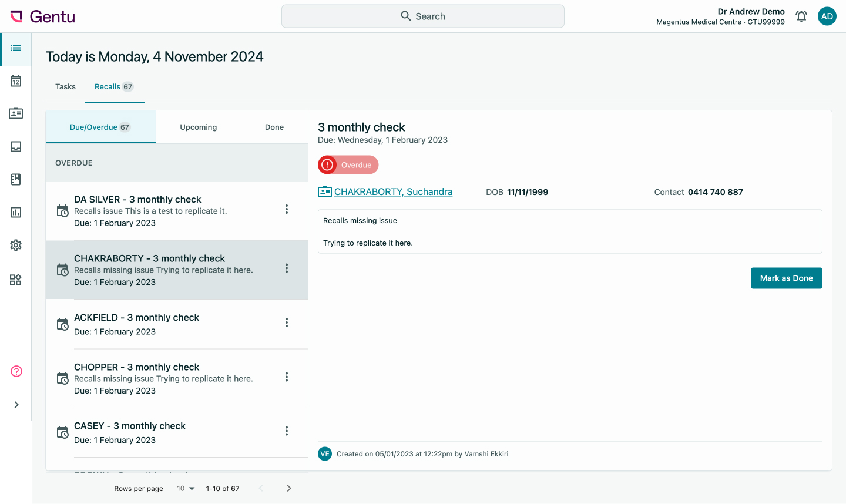Open the rows per page dropdown
The width and height of the screenshot is (846, 504).
[186, 489]
